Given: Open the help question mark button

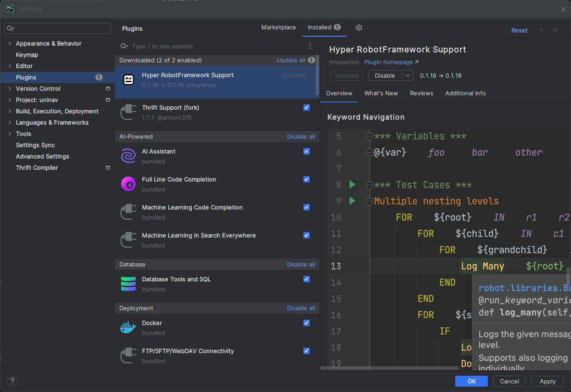Looking at the screenshot, I should (13, 381).
